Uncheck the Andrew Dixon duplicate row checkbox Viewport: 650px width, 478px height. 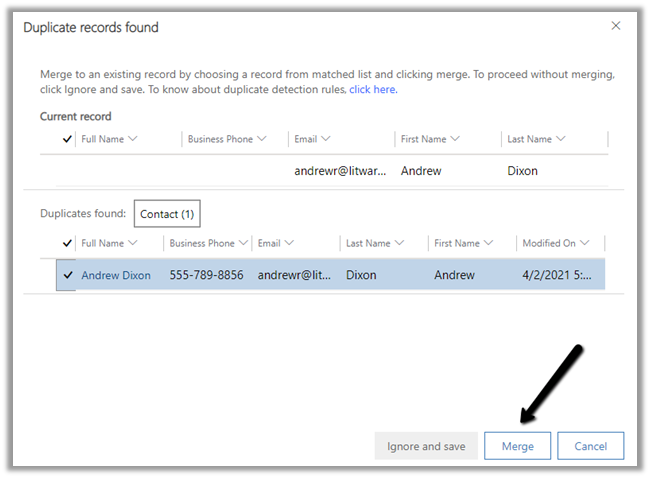(67, 275)
